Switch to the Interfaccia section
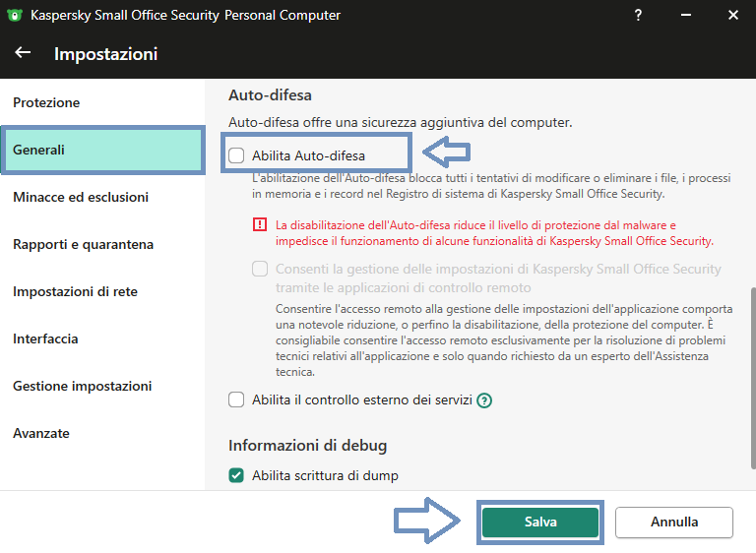 102,338
